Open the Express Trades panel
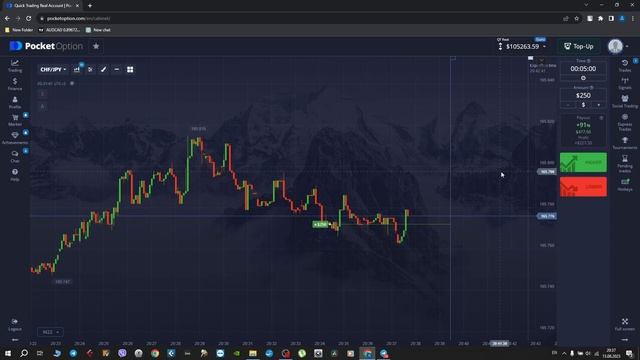This screenshot has height=360, width=640. [x=624, y=122]
